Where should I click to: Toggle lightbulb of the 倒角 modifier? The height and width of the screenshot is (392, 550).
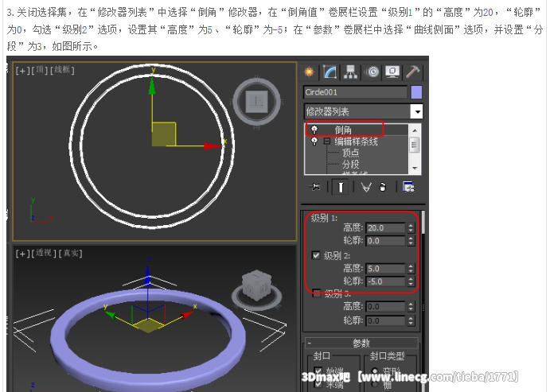tap(314, 130)
